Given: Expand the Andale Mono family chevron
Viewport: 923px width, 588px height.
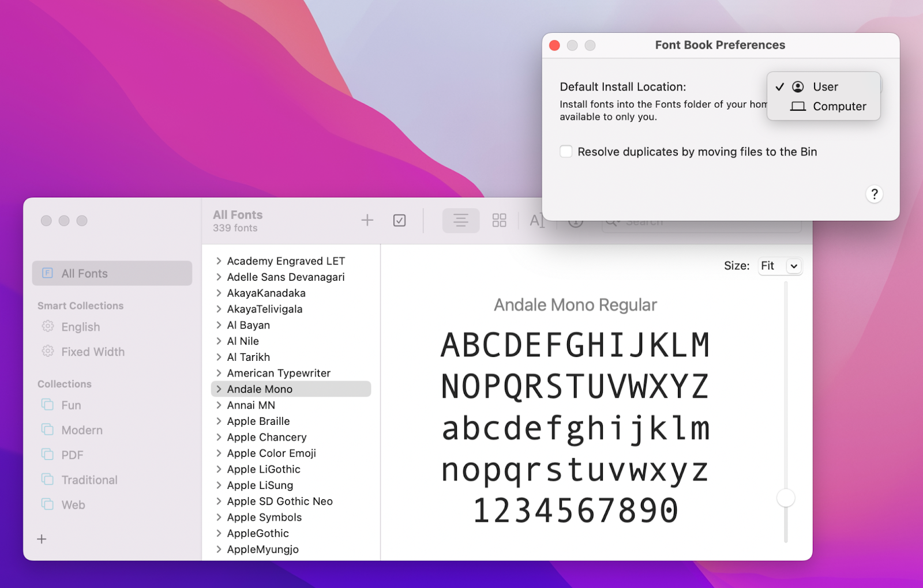Looking at the screenshot, I should [x=219, y=389].
